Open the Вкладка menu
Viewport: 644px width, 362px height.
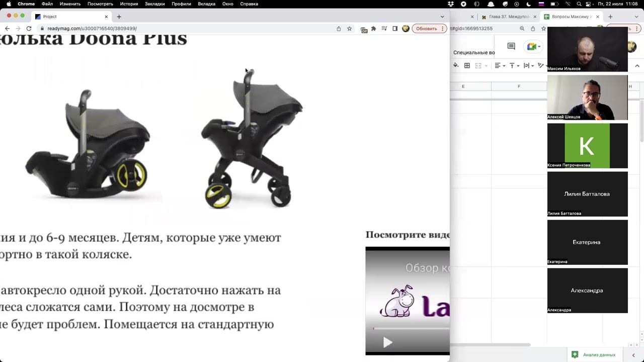(x=206, y=4)
